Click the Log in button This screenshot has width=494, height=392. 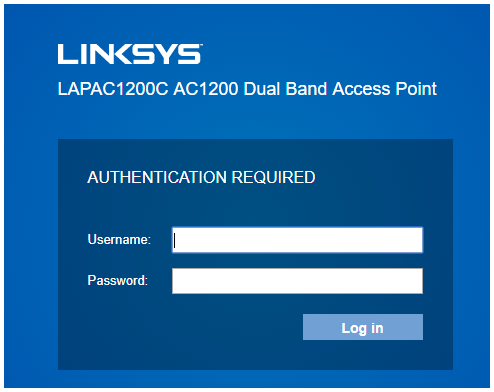click(x=363, y=327)
